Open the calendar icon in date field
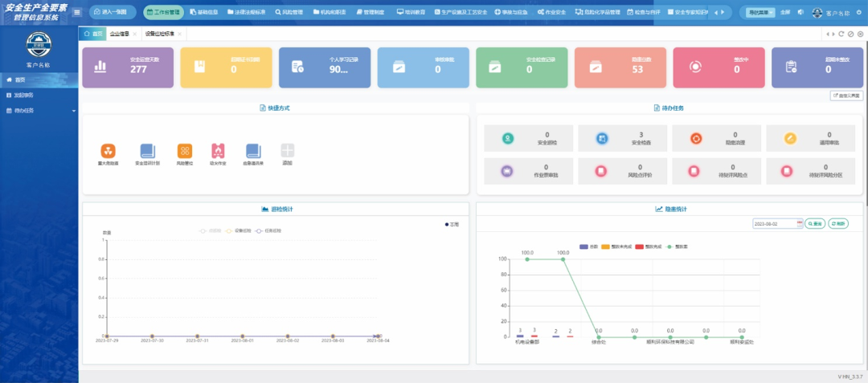This screenshot has width=868, height=383. [x=800, y=224]
